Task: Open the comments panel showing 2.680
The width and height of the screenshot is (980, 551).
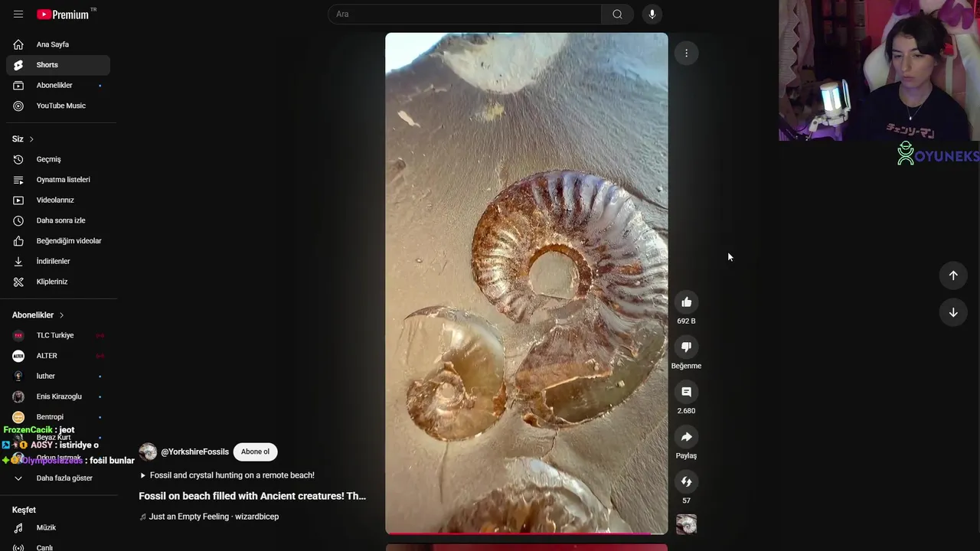Action: tap(687, 392)
